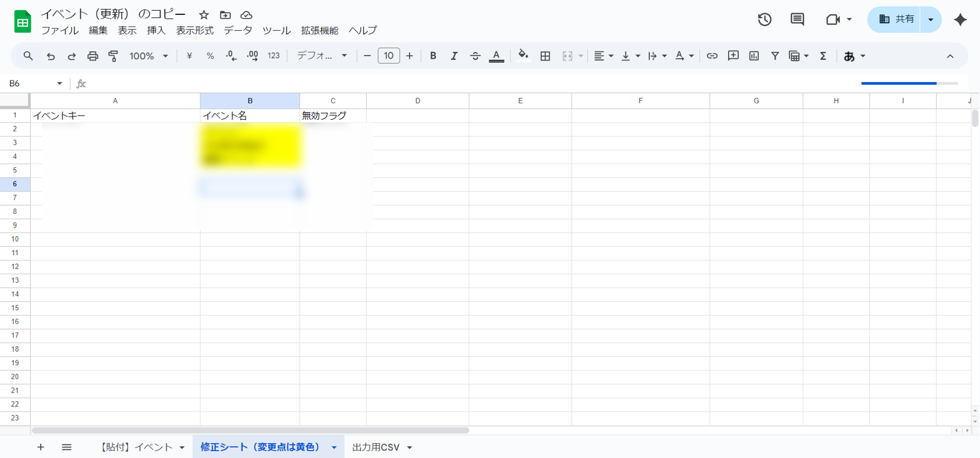The image size is (980, 458).
Task: Open the borders tool icon
Action: pyautogui.click(x=545, y=56)
